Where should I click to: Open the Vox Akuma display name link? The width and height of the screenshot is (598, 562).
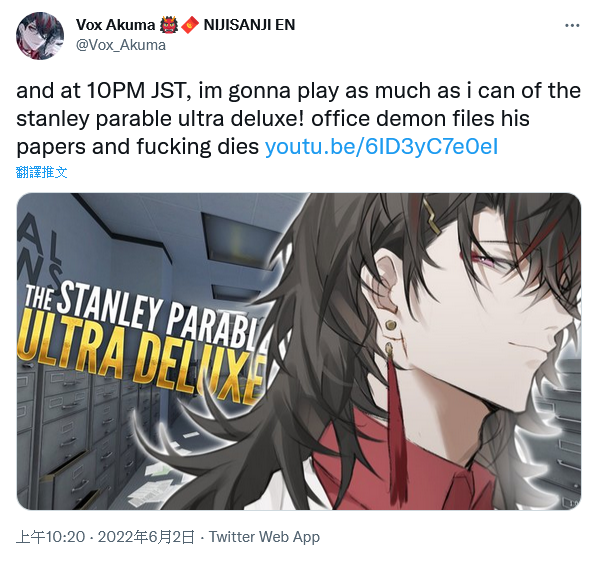115,25
